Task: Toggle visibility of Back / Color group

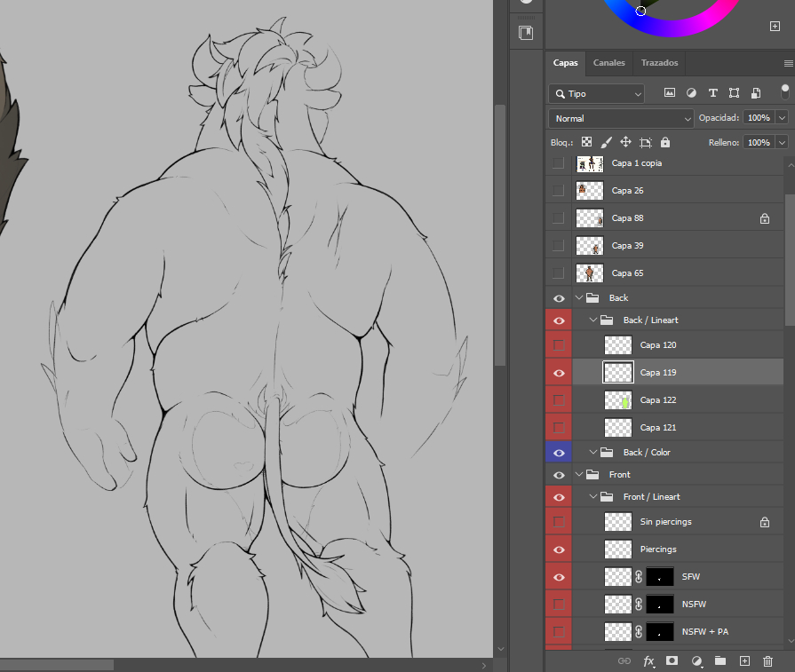Action: (x=559, y=453)
